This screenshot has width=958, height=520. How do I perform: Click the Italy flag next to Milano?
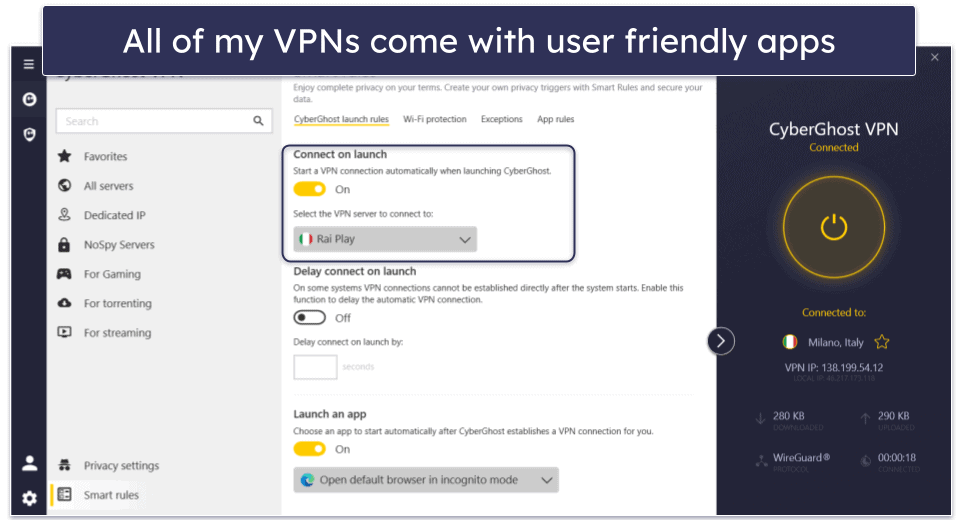[x=790, y=342]
